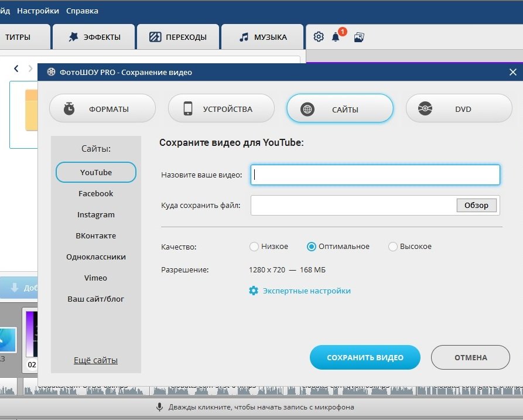523x420 pixels.
Task: Open the settings gear icon in toolbar
Action: tap(319, 37)
